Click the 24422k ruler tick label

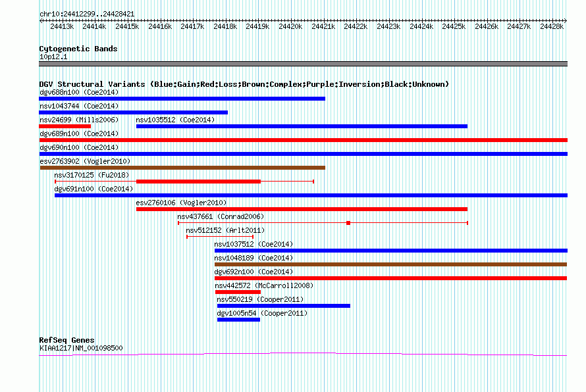coord(356,26)
